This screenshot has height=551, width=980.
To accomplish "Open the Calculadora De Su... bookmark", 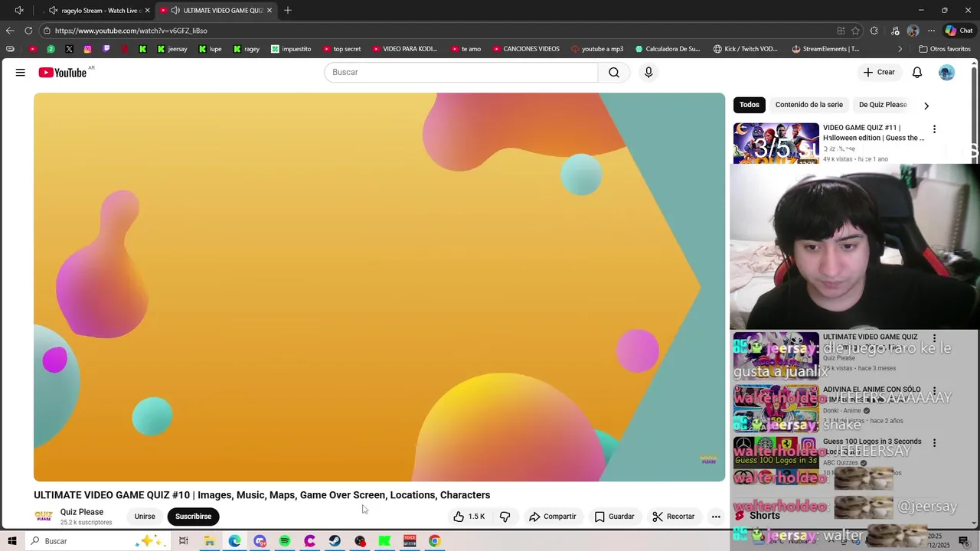I will pos(667,49).
